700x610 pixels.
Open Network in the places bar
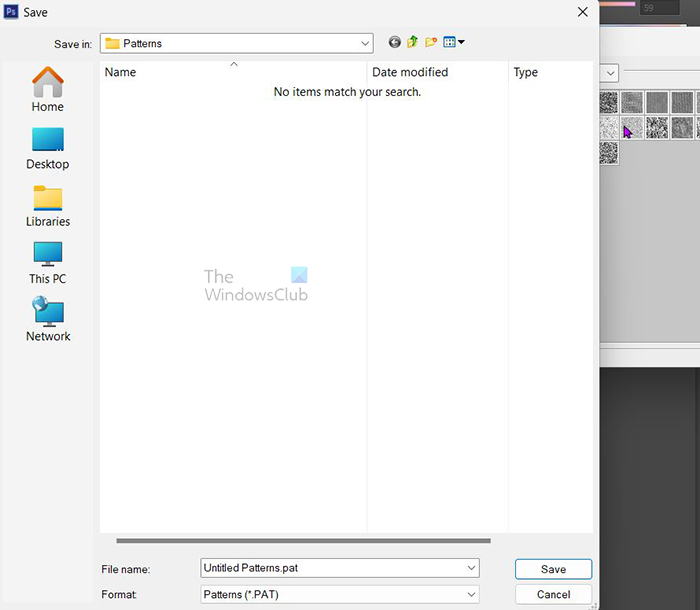point(48,319)
